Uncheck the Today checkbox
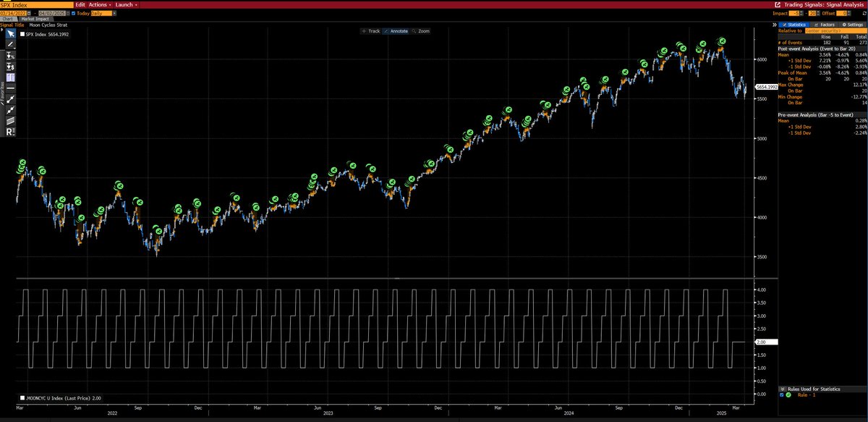Viewport: 868px width, 422px height. click(x=73, y=13)
